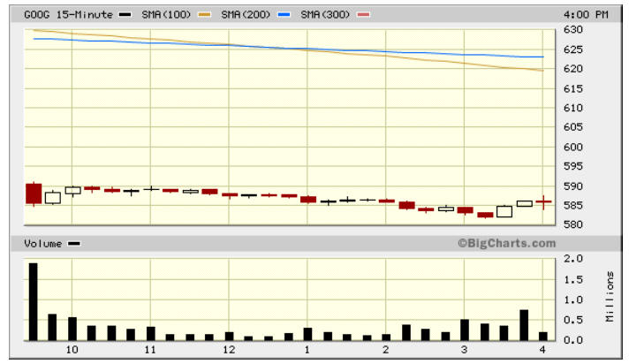Click the red SMA(300) legend swatch
This screenshot has width=629, height=364.
363,15
